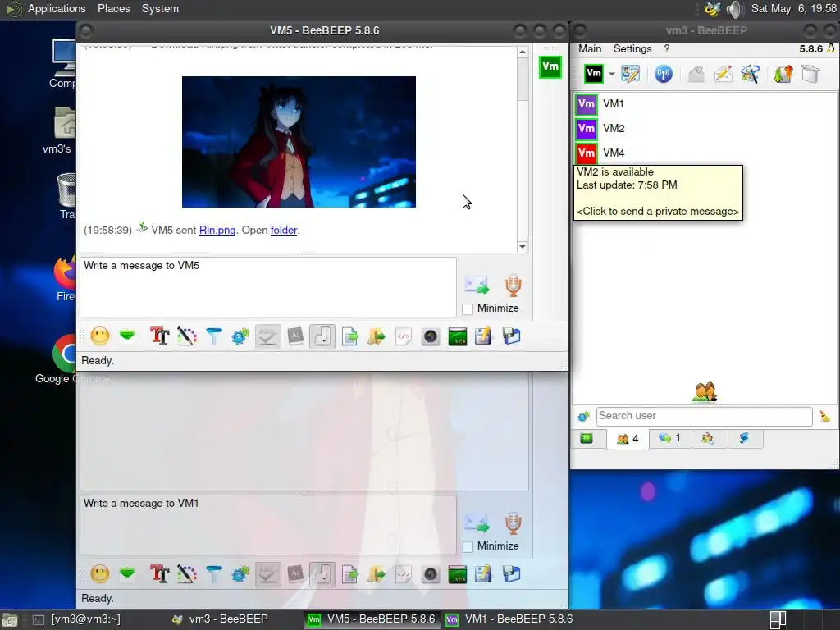Change font with TT icon in VM5 chat

[160, 336]
